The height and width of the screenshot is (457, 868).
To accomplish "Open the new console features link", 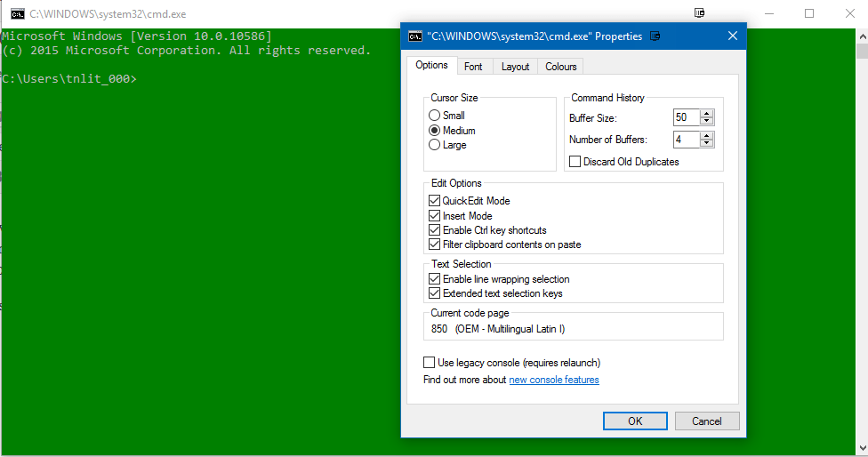I will pos(554,380).
